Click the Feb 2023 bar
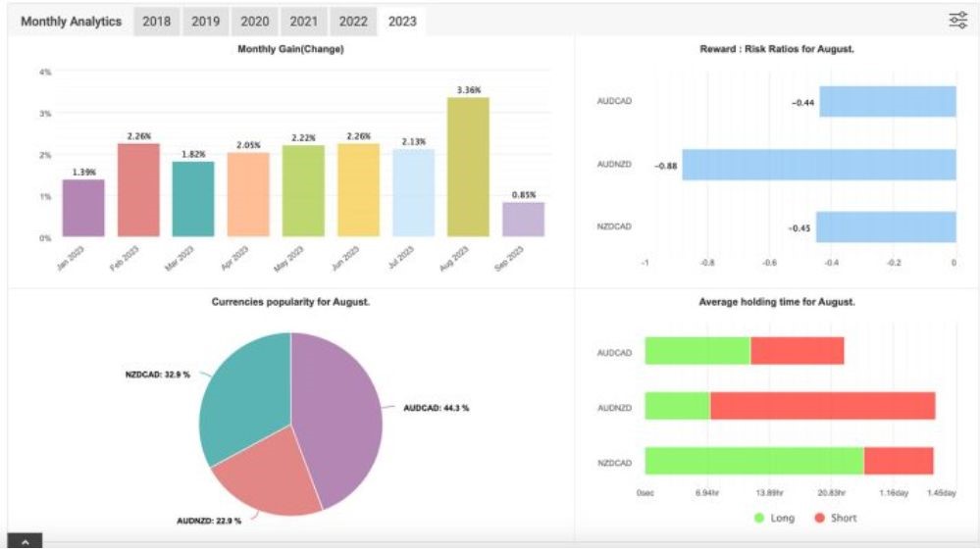 coord(138,190)
